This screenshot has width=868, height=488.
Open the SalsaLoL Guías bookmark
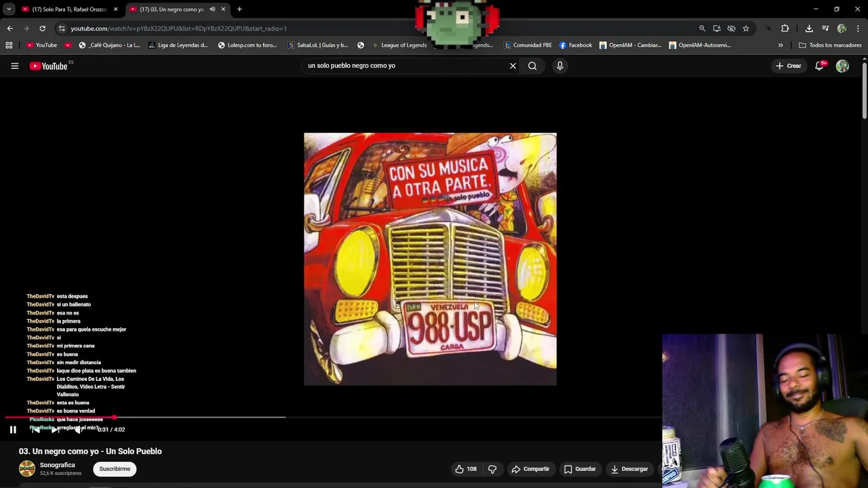[x=318, y=45]
